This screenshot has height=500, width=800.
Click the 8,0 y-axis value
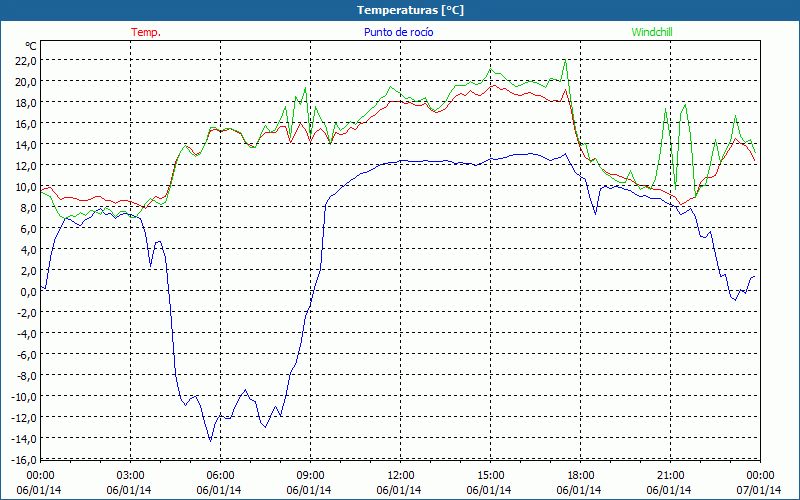coord(30,207)
